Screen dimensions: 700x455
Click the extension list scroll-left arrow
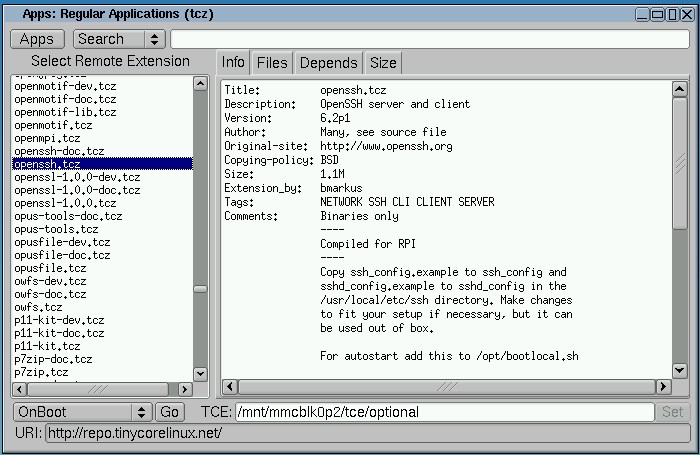point(18,388)
